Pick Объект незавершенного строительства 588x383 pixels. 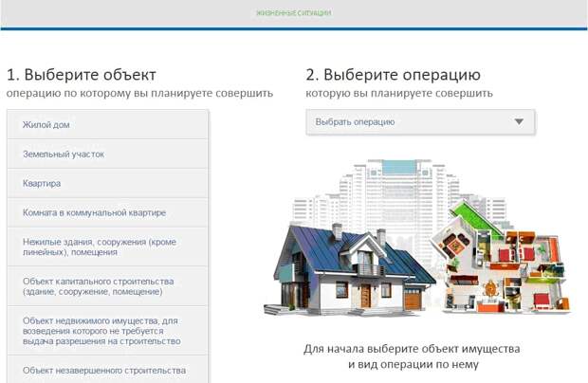click(106, 370)
